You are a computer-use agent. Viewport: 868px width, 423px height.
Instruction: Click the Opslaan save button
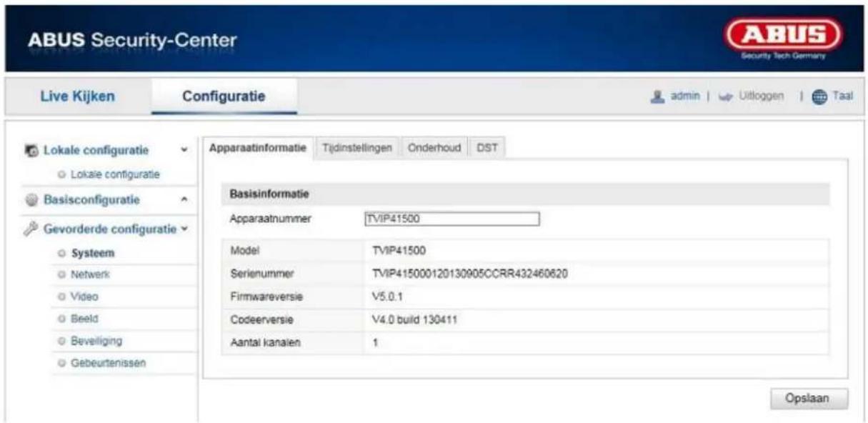[809, 399]
